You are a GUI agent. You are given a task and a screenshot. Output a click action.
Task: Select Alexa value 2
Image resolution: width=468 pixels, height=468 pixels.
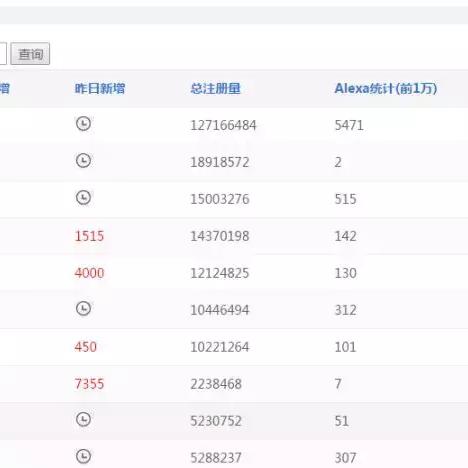coord(338,163)
